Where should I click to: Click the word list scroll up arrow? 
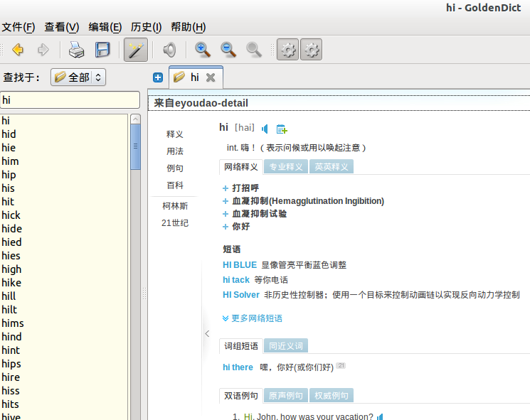click(x=136, y=119)
